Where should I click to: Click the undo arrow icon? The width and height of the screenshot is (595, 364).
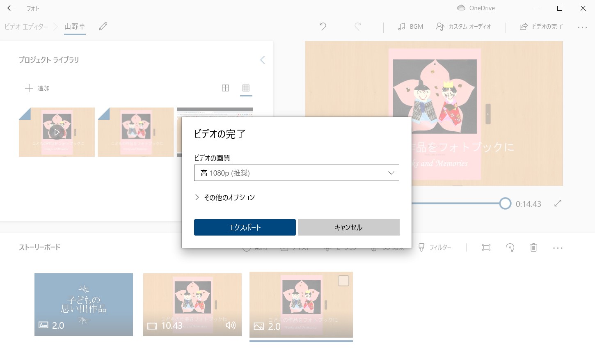(323, 27)
